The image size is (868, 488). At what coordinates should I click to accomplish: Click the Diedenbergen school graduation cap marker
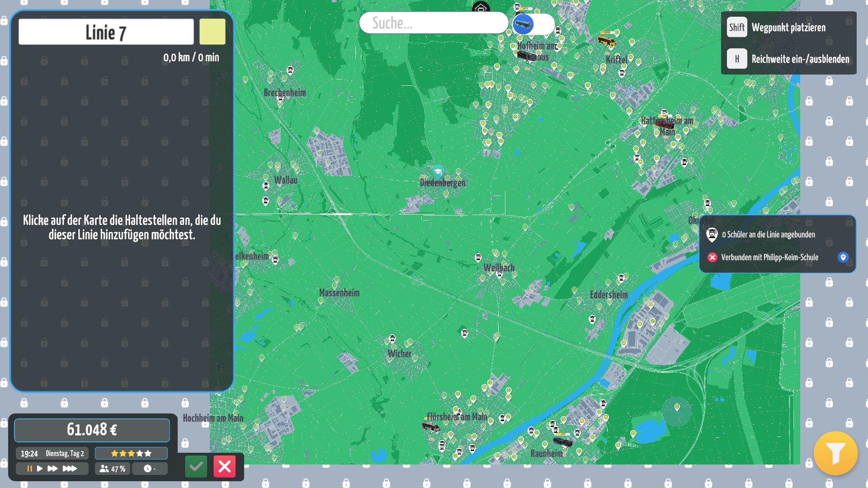pyautogui.click(x=438, y=172)
